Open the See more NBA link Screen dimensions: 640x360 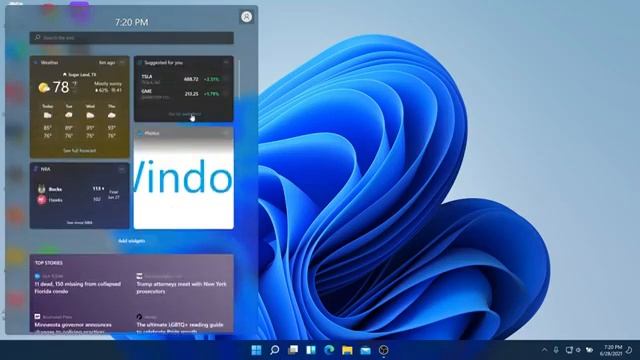pyautogui.click(x=80, y=223)
